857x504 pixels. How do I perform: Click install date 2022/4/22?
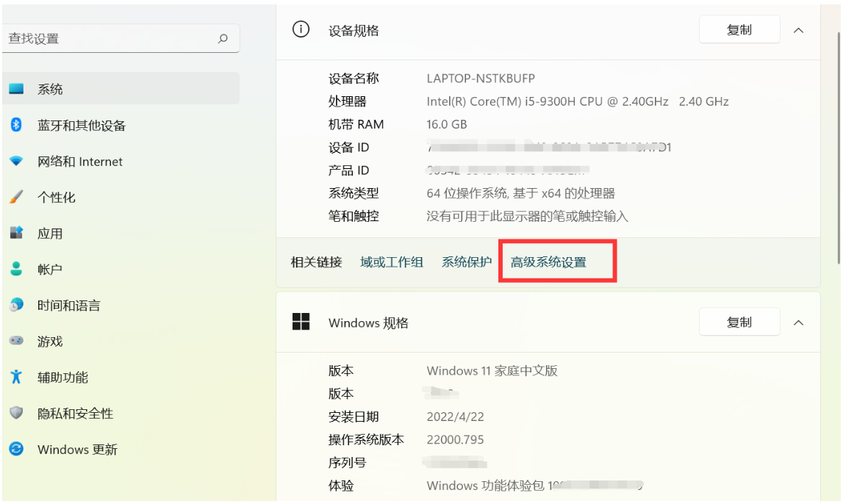455,417
